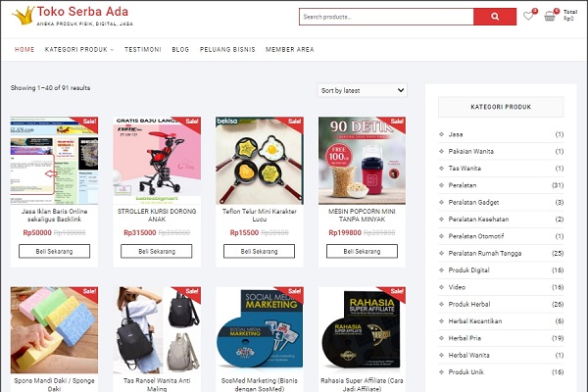Open the Tas Ransel Wanita backpack thumbnail
The image size is (588, 392).
click(157, 330)
